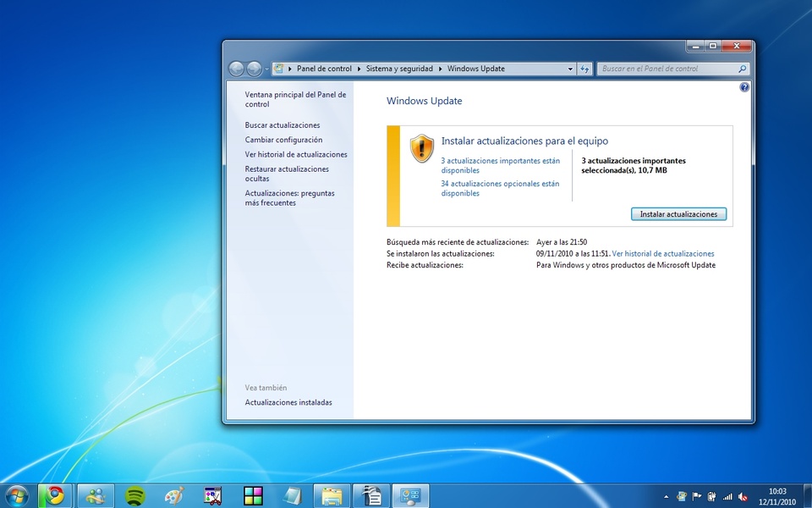The width and height of the screenshot is (812, 508).
Task: Click the Windows Update shield icon
Action: [421, 148]
